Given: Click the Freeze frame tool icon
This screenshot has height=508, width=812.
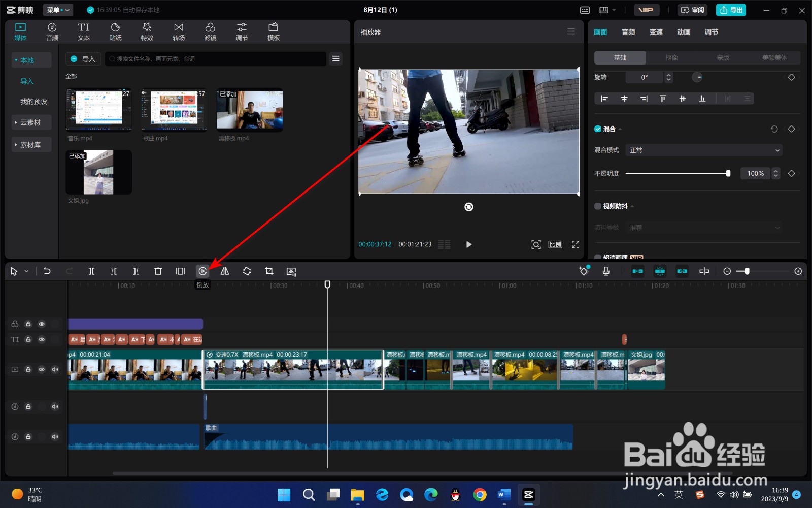Looking at the screenshot, I should coord(180,271).
